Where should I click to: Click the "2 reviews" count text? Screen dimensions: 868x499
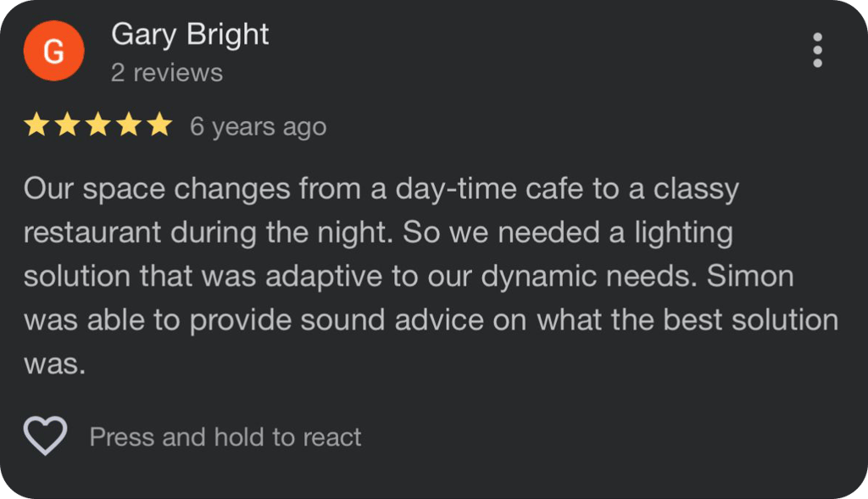click(x=166, y=73)
